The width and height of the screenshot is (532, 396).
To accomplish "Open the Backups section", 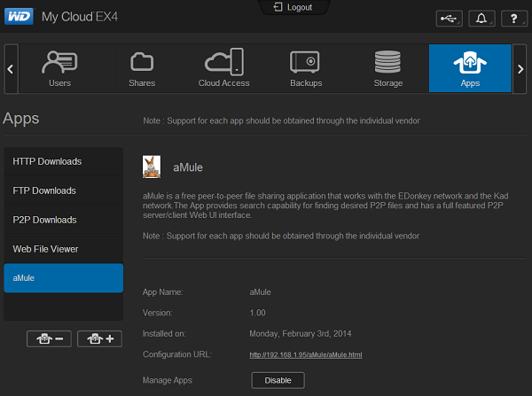I will (306, 68).
